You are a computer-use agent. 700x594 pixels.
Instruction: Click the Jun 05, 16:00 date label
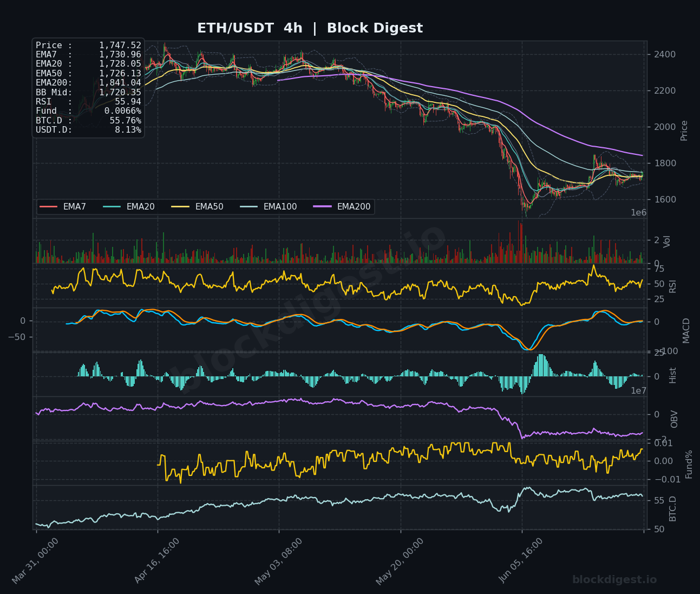(x=521, y=561)
